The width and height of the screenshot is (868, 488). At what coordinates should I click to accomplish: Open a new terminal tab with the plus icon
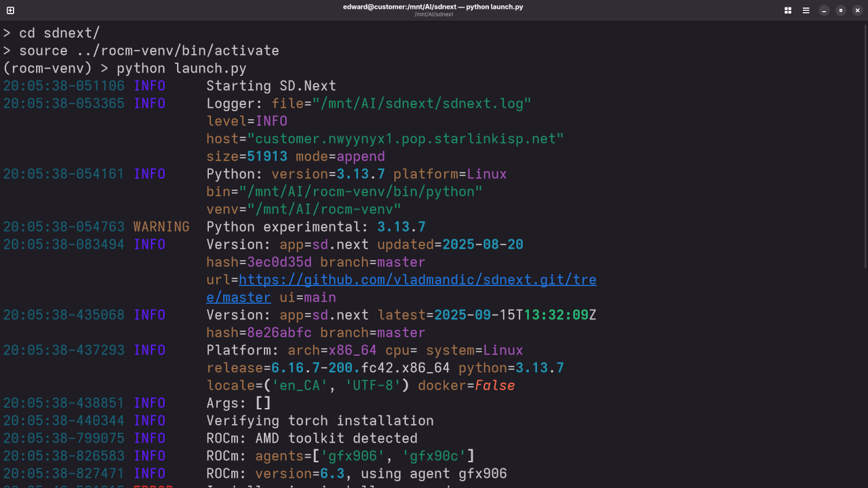(x=10, y=10)
